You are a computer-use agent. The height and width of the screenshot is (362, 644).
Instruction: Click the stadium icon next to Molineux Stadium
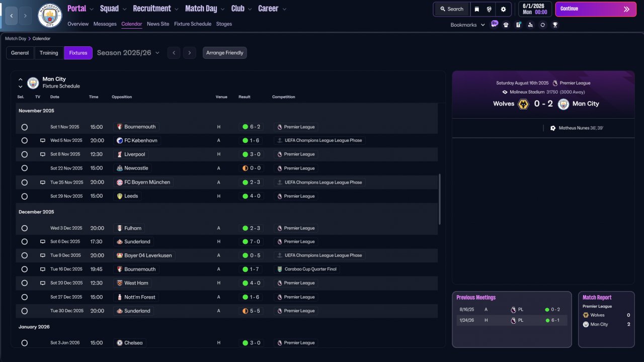[x=505, y=92]
